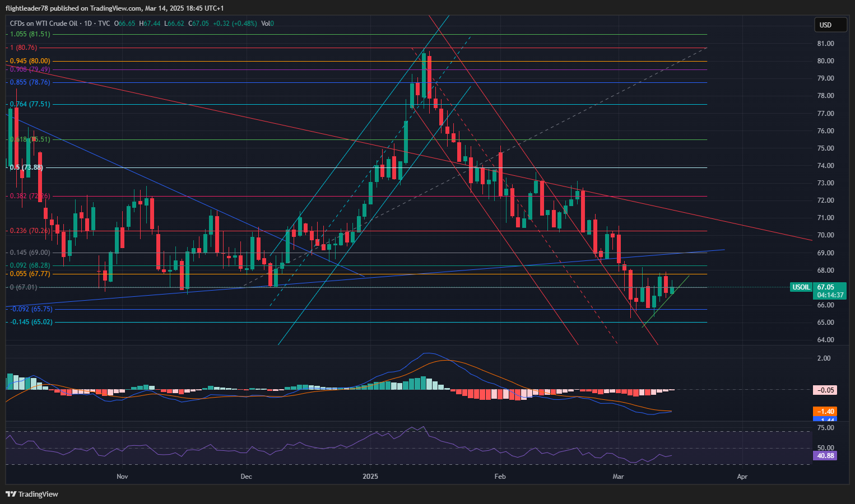Click the close value C67.05
Image resolution: width=855 pixels, height=504 pixels.
pos(198,24)
